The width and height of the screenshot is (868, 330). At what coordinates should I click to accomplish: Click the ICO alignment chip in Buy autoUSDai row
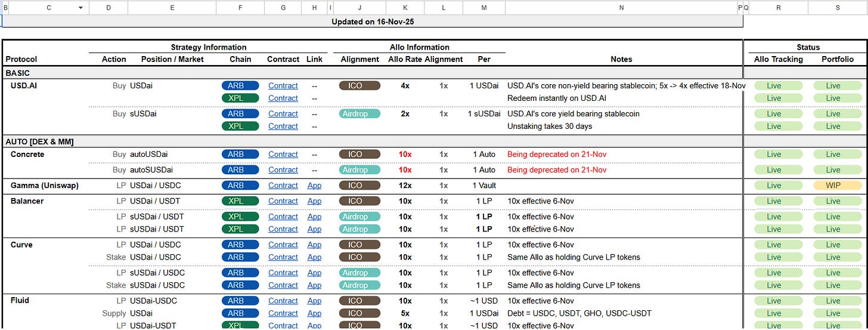point(359,154)
